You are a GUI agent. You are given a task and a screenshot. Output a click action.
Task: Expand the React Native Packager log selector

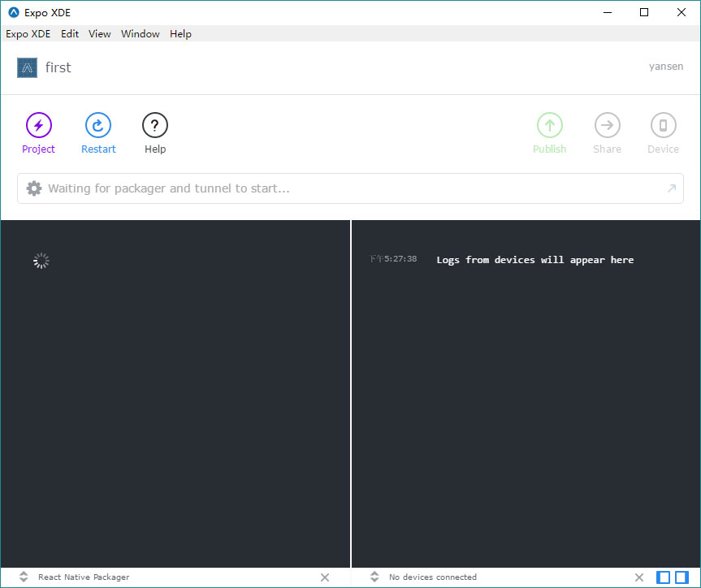[x=24, y=577]
